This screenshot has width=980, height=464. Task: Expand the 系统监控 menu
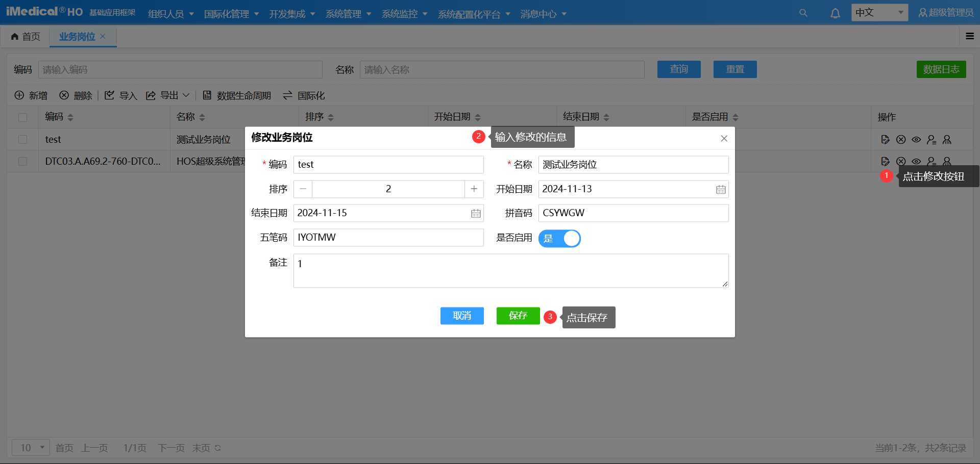click(405, 14)
